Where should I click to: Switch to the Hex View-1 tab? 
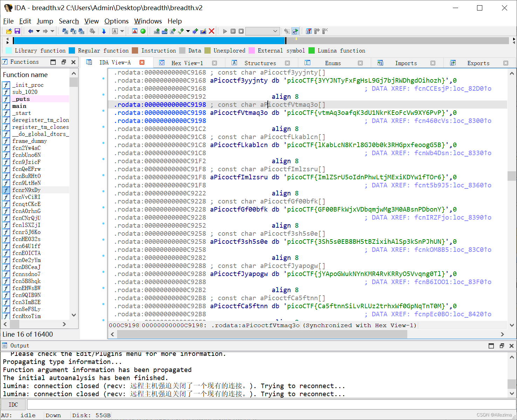(x=187, y=63)
